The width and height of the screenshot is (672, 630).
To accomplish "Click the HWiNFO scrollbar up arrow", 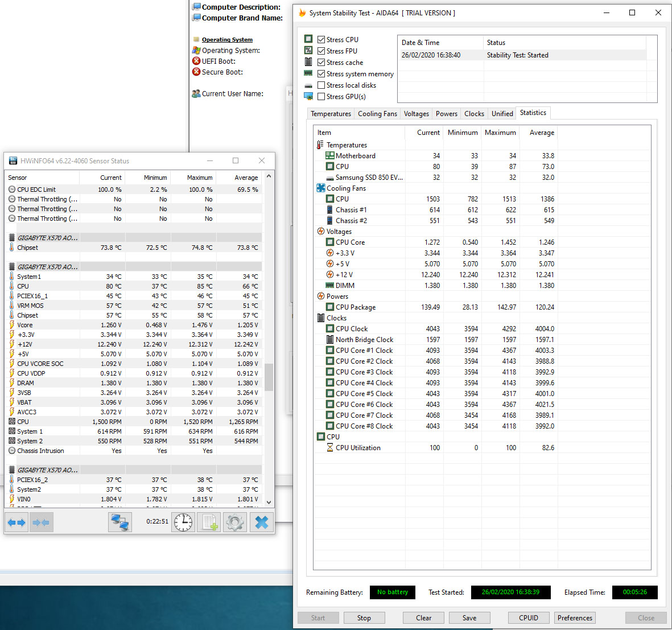I will (269, 176).
